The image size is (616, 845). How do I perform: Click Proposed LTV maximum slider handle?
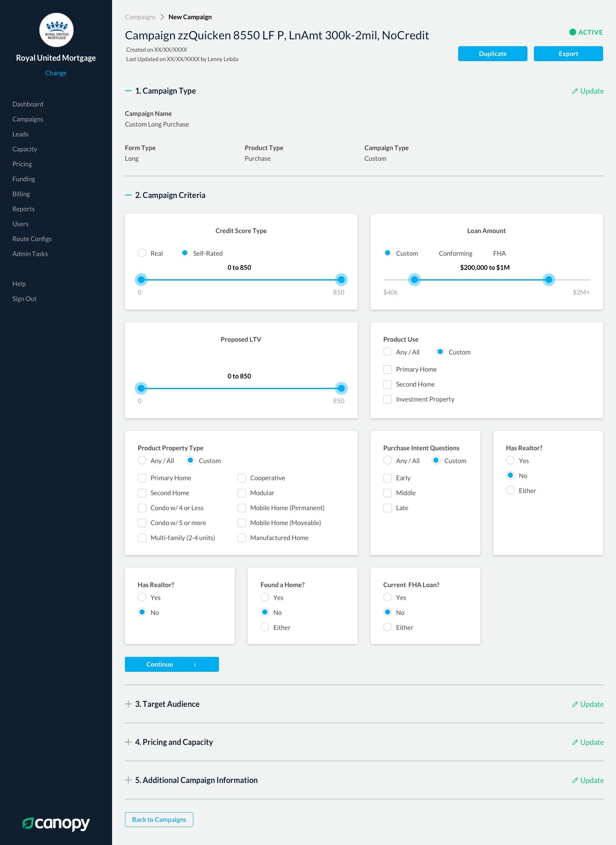(341, 388)
